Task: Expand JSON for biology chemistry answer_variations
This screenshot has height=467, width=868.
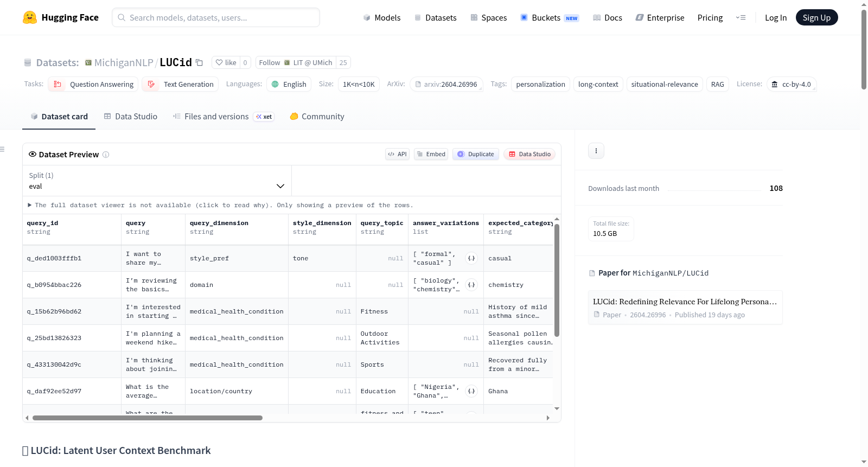Action: pyautogui.click(x=471, y=285)
